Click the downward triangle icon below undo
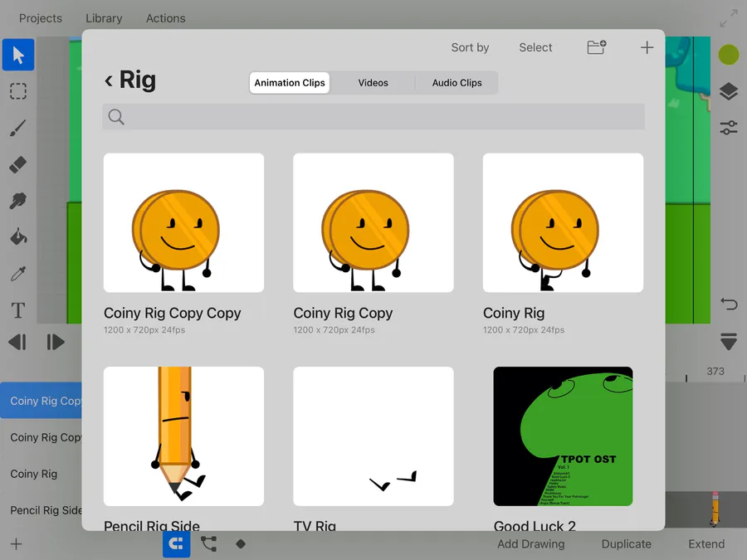The width and height of the screenshot is (747, 560). click(x=729, y=342)
